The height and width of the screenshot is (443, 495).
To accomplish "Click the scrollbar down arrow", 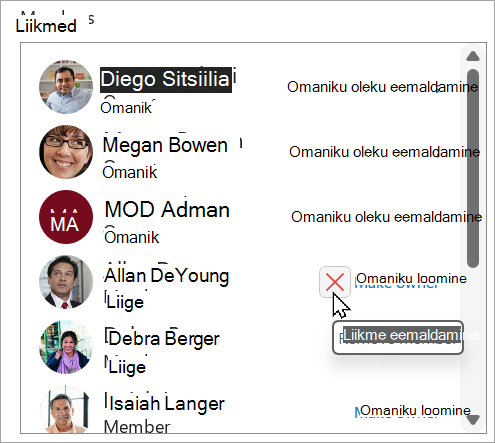I will 473,419.
